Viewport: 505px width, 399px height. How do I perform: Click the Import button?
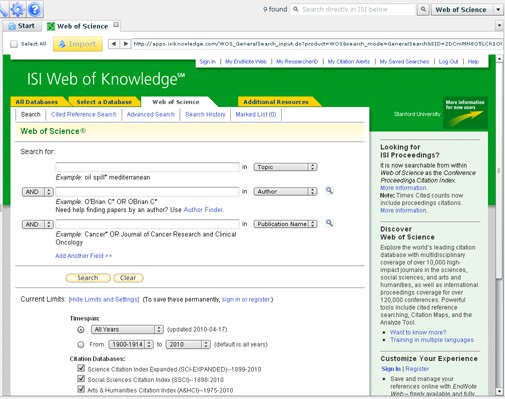78,44
